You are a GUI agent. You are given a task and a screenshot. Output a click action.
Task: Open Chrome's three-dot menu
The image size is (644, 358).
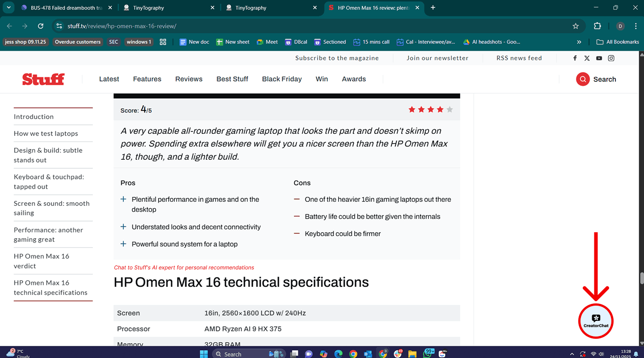click(x=636, y=26)
